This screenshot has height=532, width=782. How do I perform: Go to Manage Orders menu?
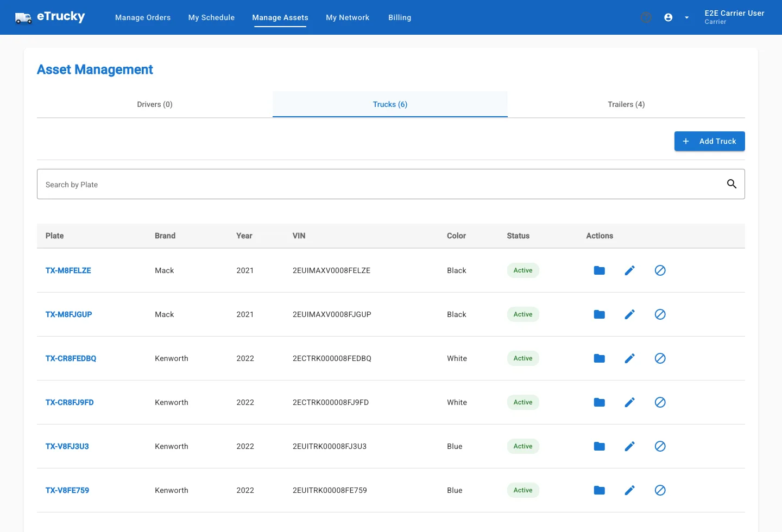point(143,17)
